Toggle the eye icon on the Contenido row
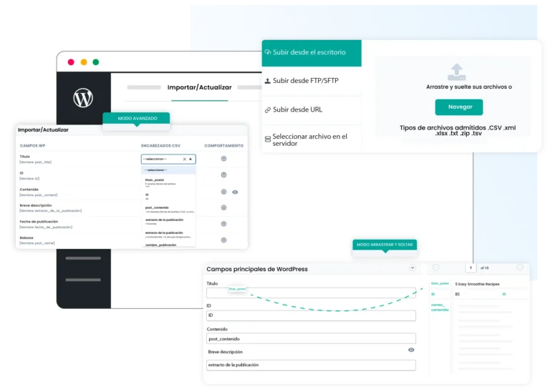The height and width of the screenshot is (392, 550). (235, 192)
